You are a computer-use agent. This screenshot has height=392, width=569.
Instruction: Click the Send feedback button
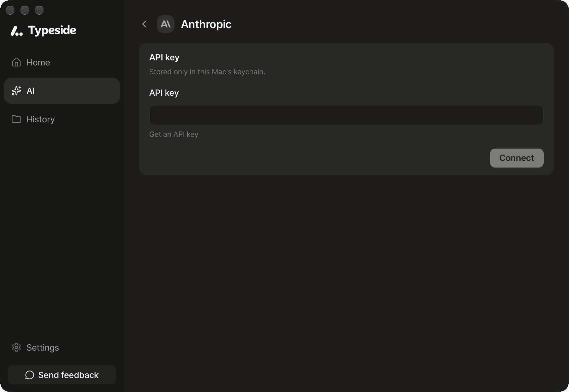coord(62,375)
